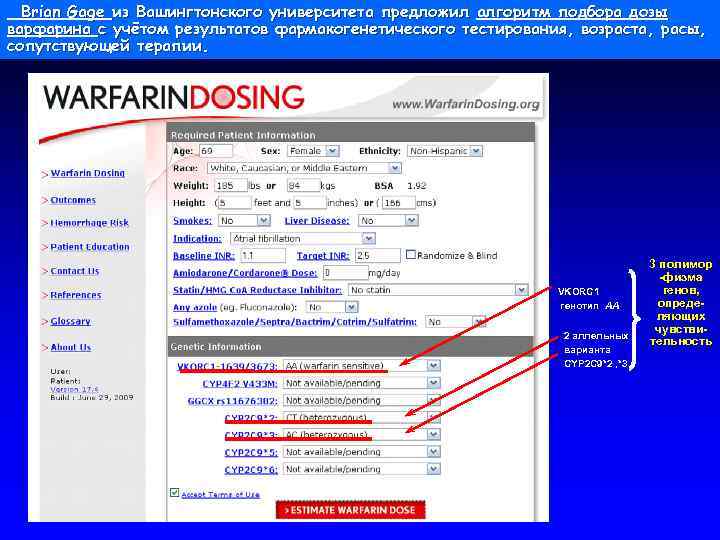Screen dimensions: 720x540
Task: Toggle the Accept Terms of Use checkbox
Action: pyautogui.click(x=174, y=493)
